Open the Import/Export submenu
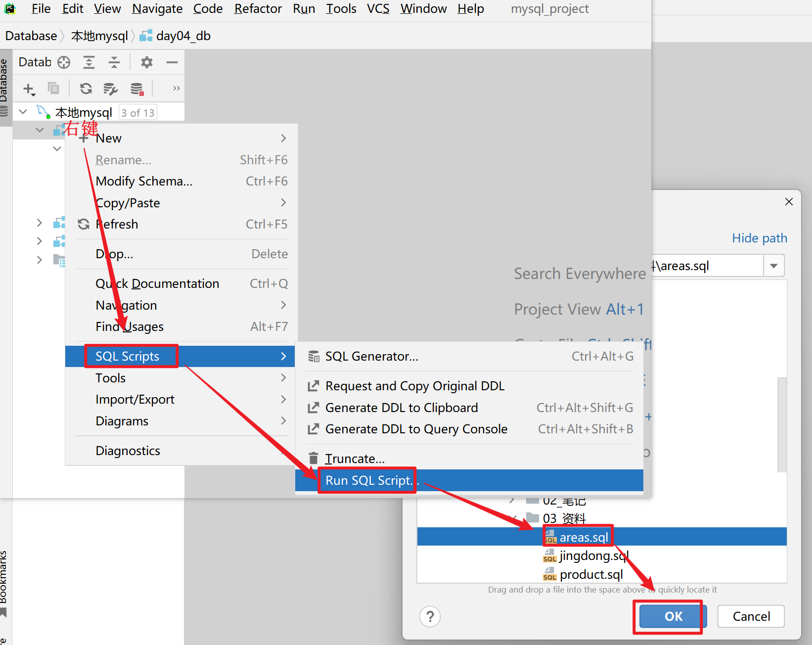The image size is (812, 645). [181, 399]
